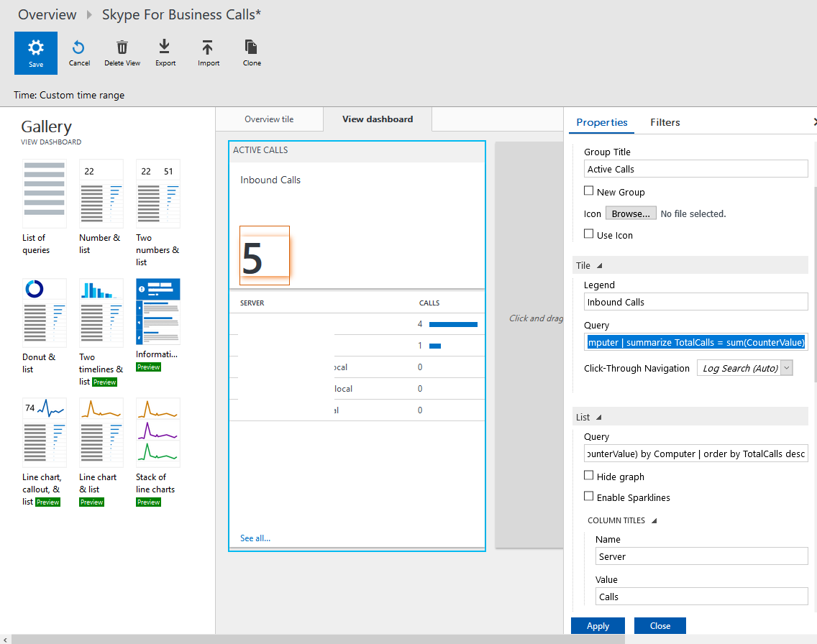817x644 pixels.
Task: Click the Clone copy icon
Action: click(x=251, y=47)
